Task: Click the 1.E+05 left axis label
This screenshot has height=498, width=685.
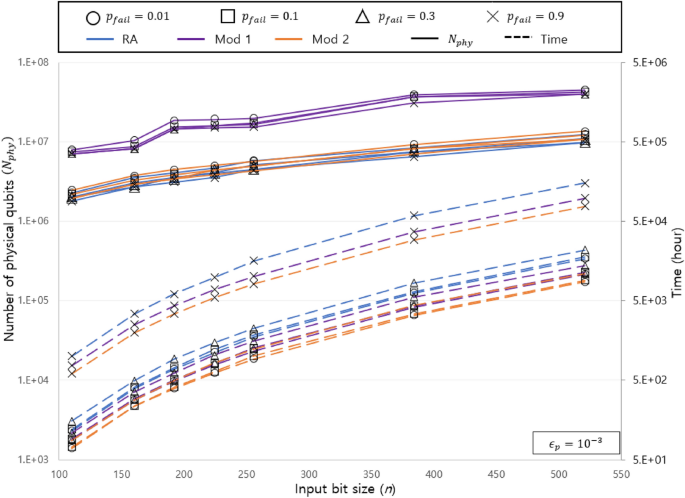Action: 33,301
